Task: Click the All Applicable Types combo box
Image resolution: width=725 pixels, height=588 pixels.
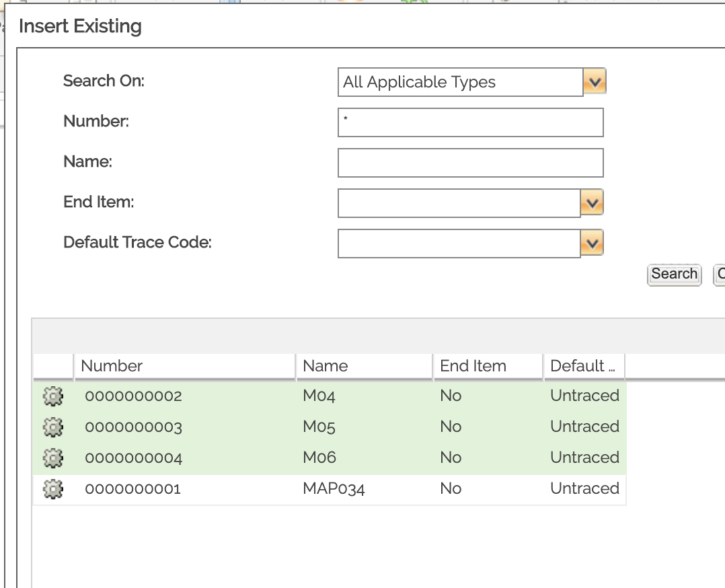Action: click(460, 83)
